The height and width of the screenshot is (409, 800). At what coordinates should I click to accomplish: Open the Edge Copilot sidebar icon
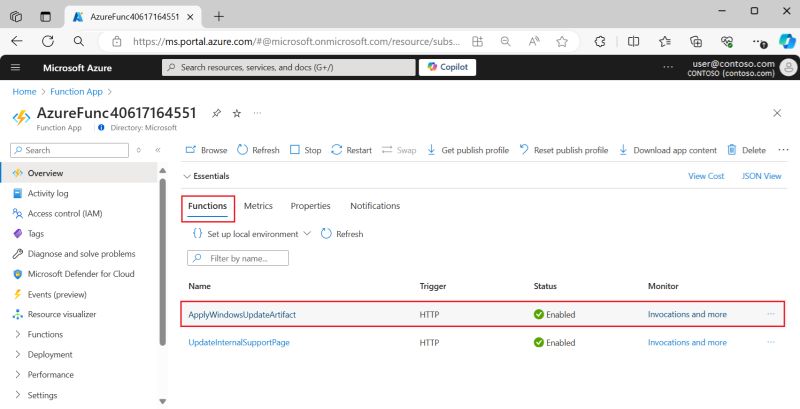787,41
